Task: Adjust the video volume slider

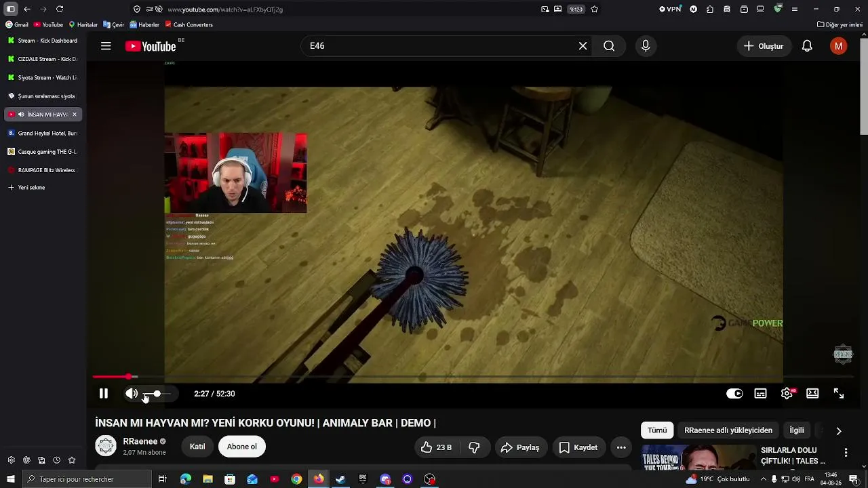Action: pyautogui.click(x=157, y=394)
